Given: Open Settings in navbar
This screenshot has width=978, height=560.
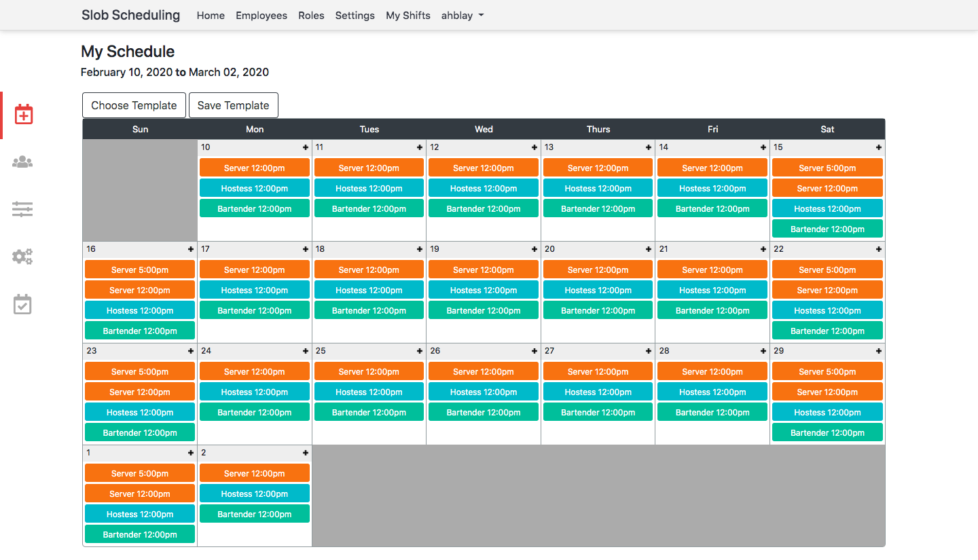Looking at the screenshot, I should [x=355, y=15].
